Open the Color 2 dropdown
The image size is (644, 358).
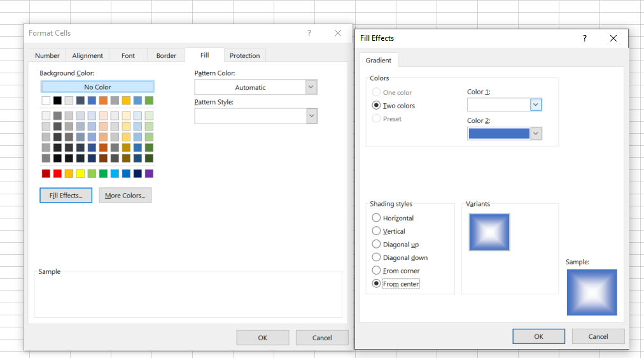(x=535, y=133)
